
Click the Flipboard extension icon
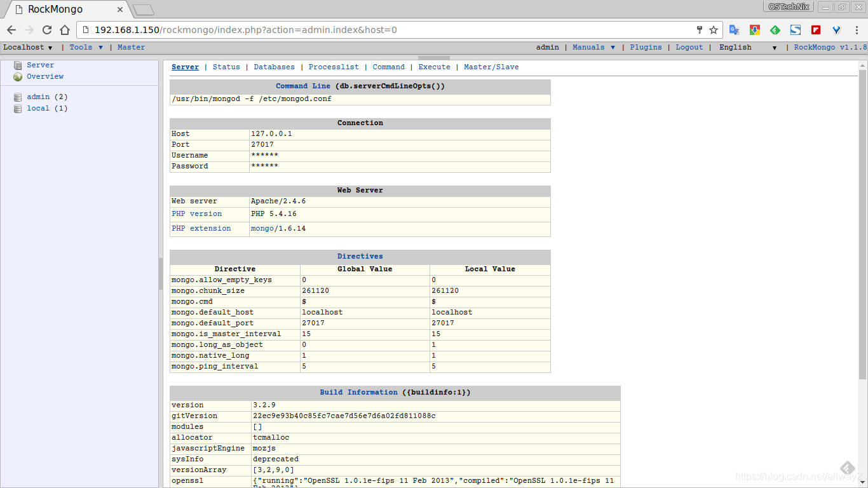pyautogui.click(x=815, y=29)
